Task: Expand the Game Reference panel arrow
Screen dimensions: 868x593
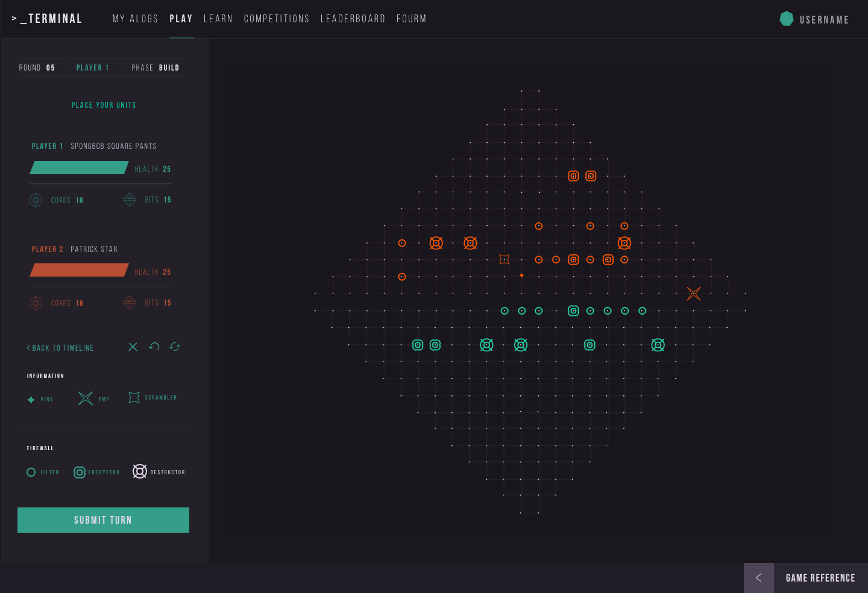Action: pos(758,578)
